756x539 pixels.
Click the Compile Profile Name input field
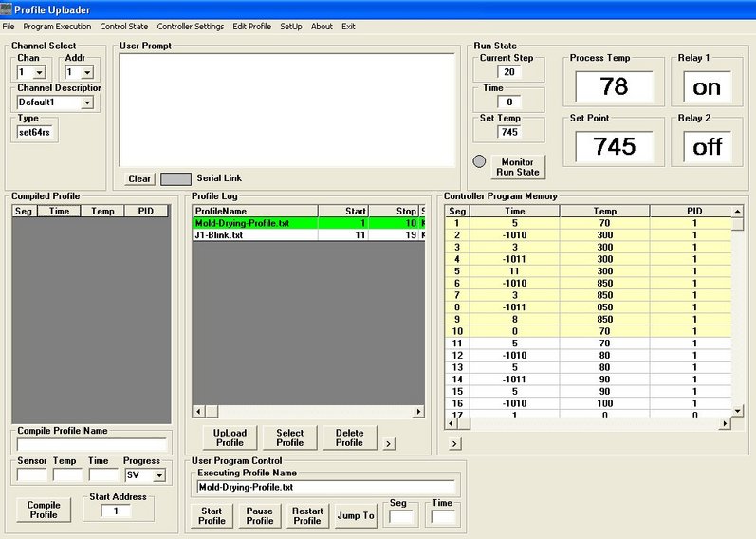(92, 444)
